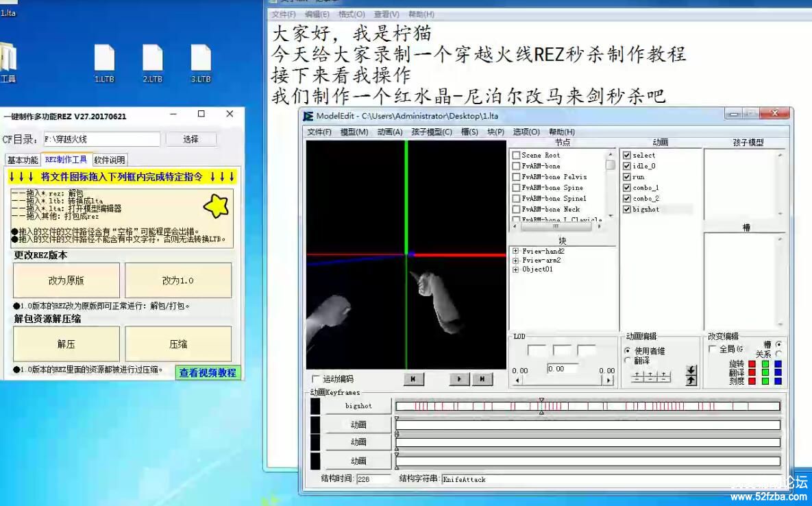This screenshot has height=506, width=812.
Task: Uncheck the bigshot animation checkbox
Action: (626, 209)
